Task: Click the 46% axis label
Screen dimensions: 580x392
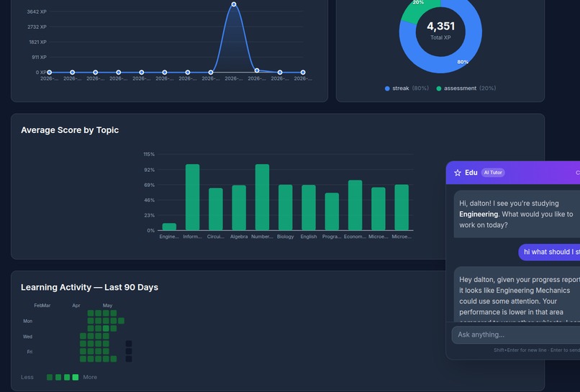Action: pyautogui.click(x=150, y=200)
